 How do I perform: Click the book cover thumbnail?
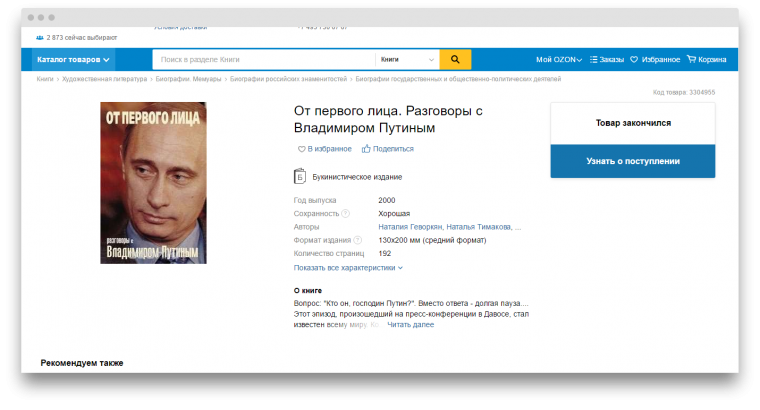coord(153,183)
